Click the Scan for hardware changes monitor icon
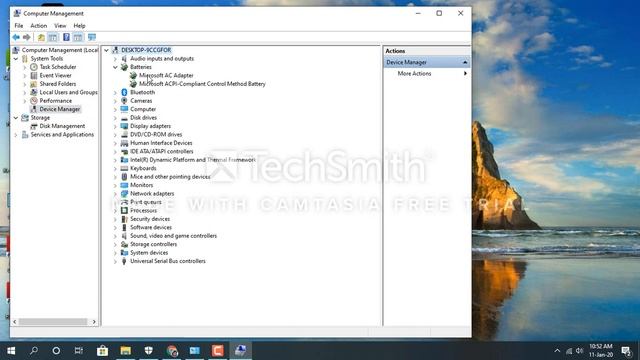This screenshot has width=640, height=360. tap(92, 38)
